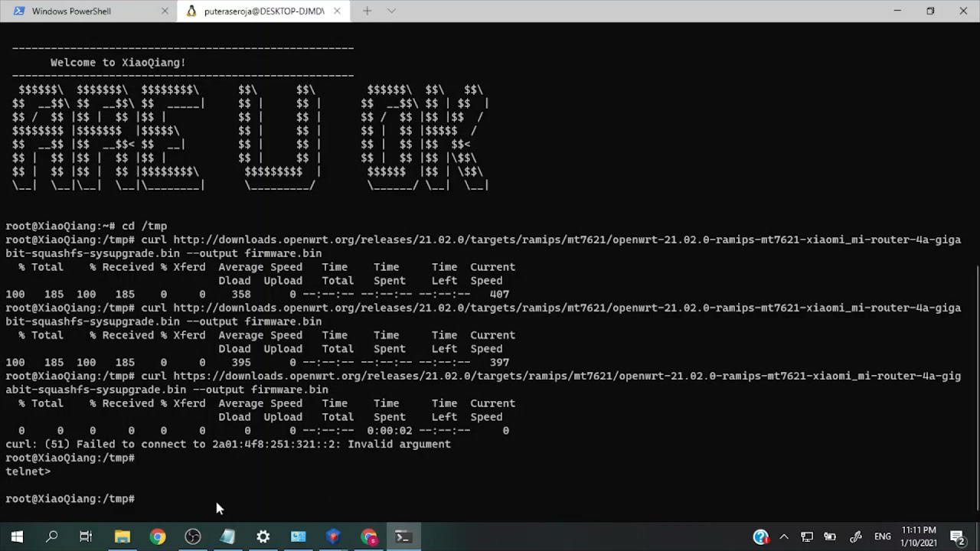Screen dimensions: 980x551
Task: Open OBS Studio from the taskbar
Action: 193,536
